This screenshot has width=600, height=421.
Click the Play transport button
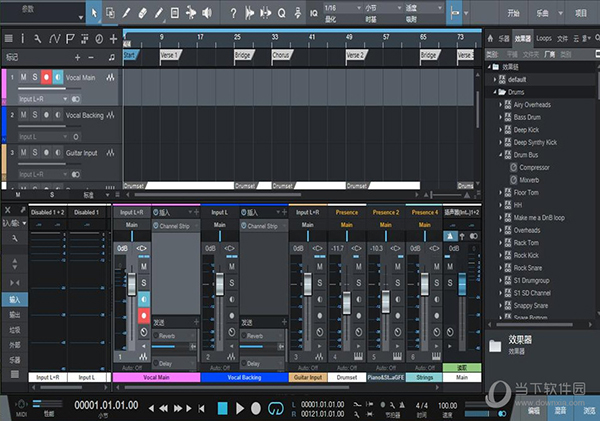click(x=240, y=408)
